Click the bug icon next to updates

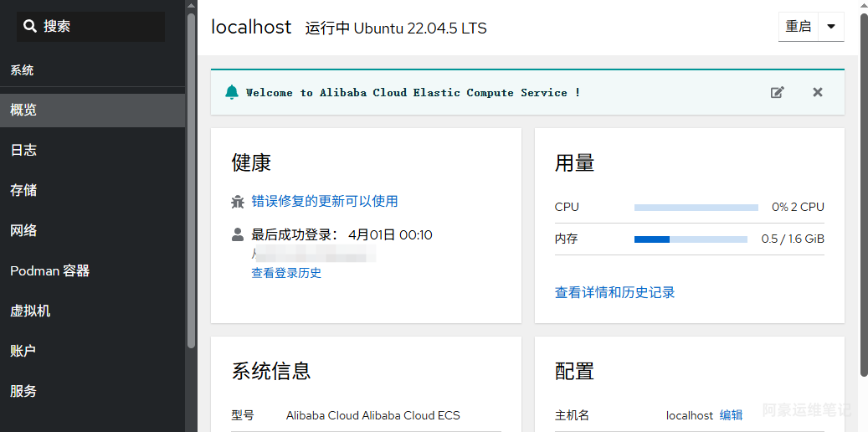pyautogui.click(x=238, y=202)
